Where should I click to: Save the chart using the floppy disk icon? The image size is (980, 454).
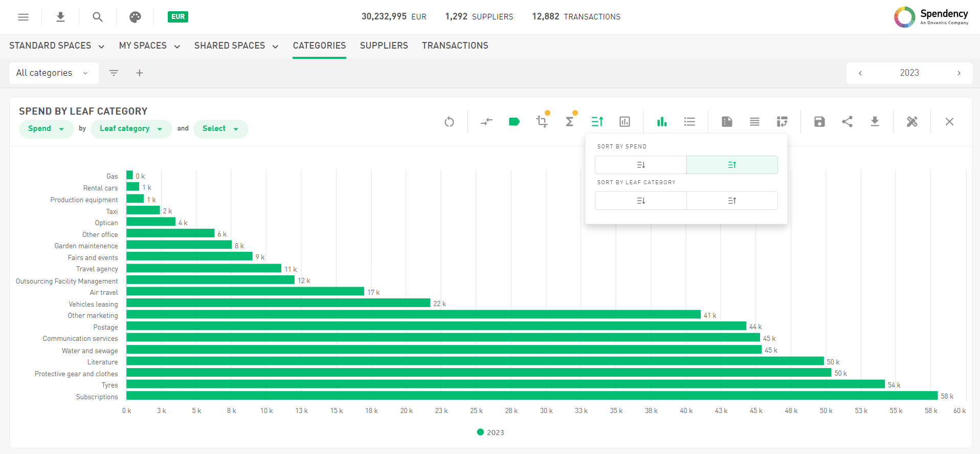[x=819, y=122]
